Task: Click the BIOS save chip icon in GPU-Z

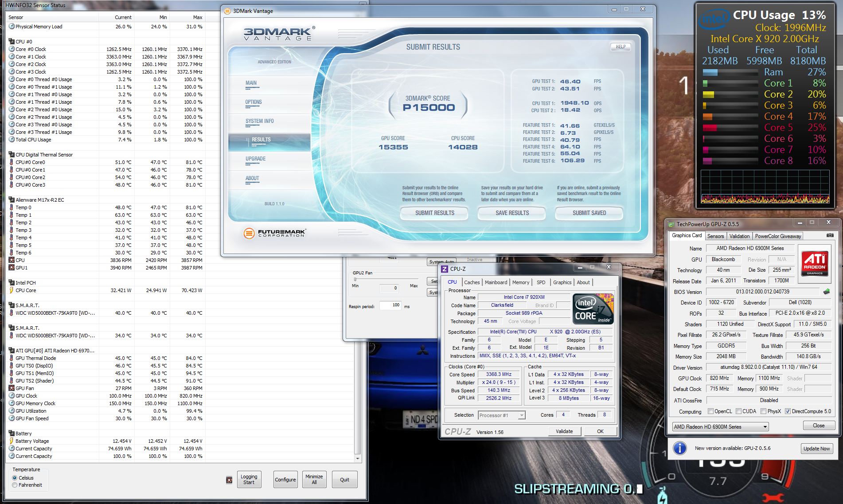Action: [x=827, y=292]
